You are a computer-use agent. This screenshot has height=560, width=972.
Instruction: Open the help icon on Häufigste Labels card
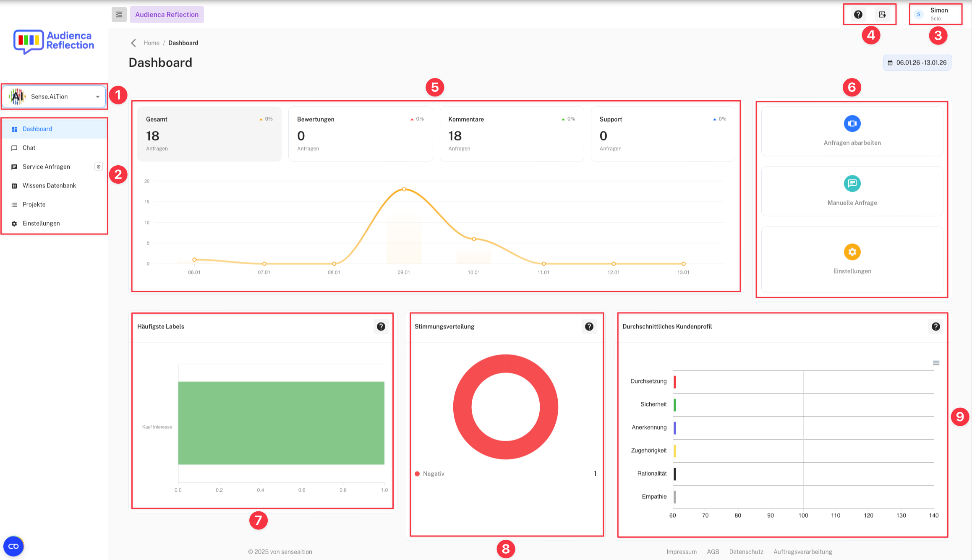coord(381,326)
